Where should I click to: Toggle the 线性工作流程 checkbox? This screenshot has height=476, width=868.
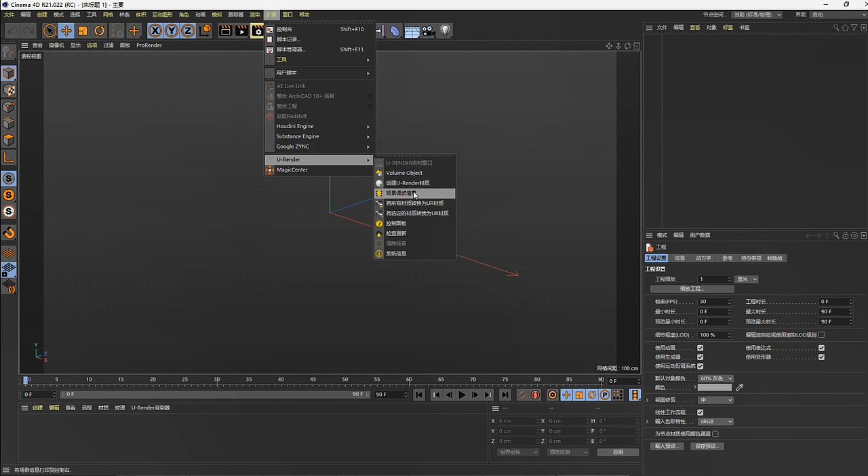[701, 412]
